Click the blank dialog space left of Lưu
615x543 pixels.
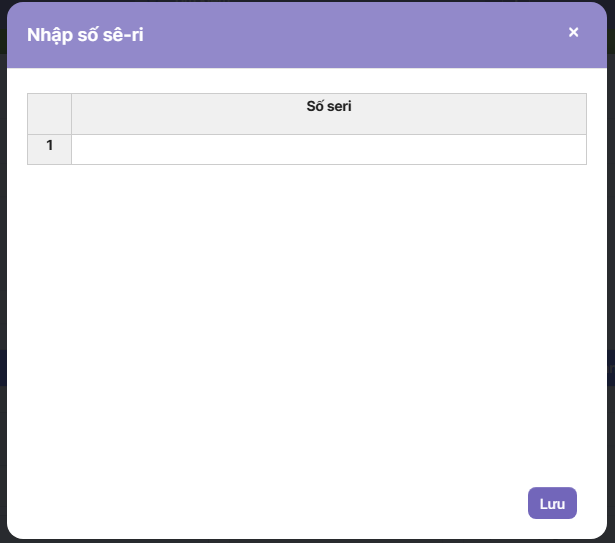pyautogui.click(x=300, y=504)
